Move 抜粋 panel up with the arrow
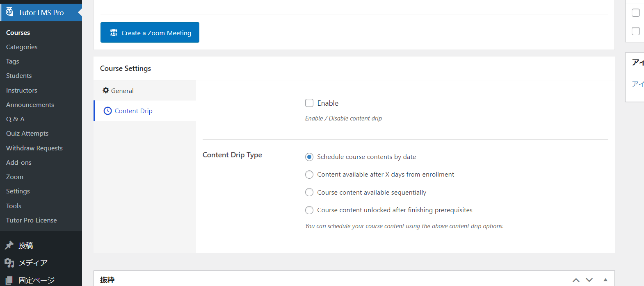Screen dimensions: 644x286 (x=576, y=280)
